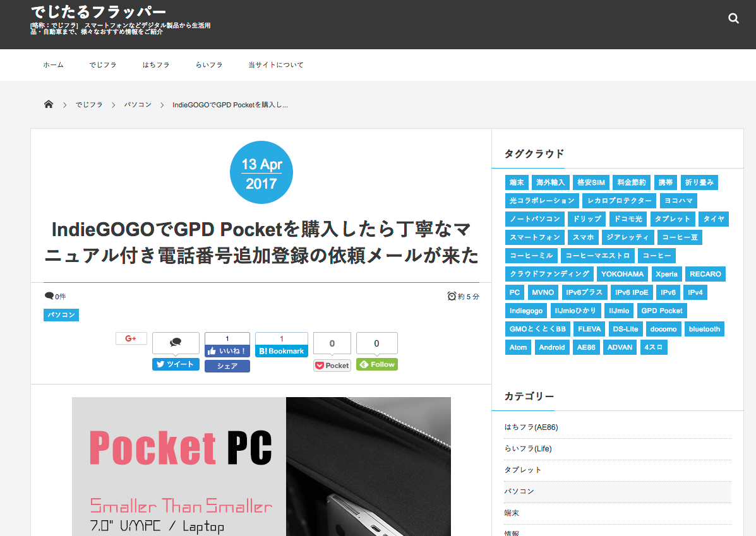Select the FLEVA tag
This screenshot has height=536, width=756.
[589, 329]
